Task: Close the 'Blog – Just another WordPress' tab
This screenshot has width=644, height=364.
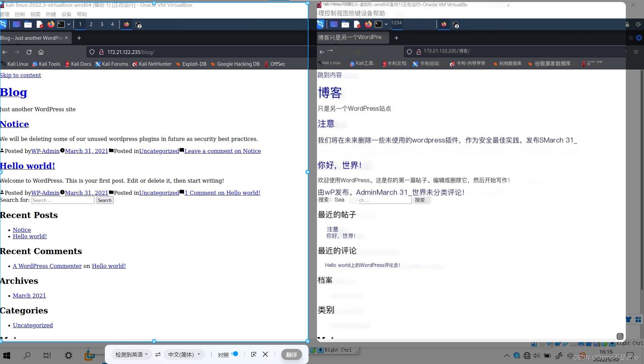Action: [66, 38]
